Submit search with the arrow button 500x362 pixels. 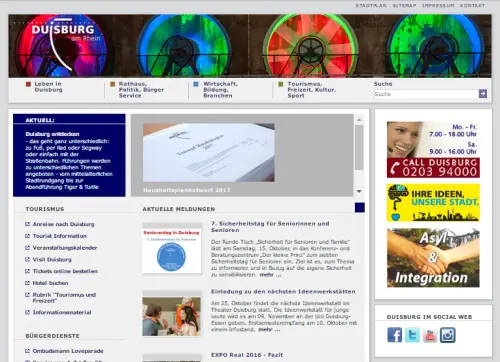pos(483,94)
